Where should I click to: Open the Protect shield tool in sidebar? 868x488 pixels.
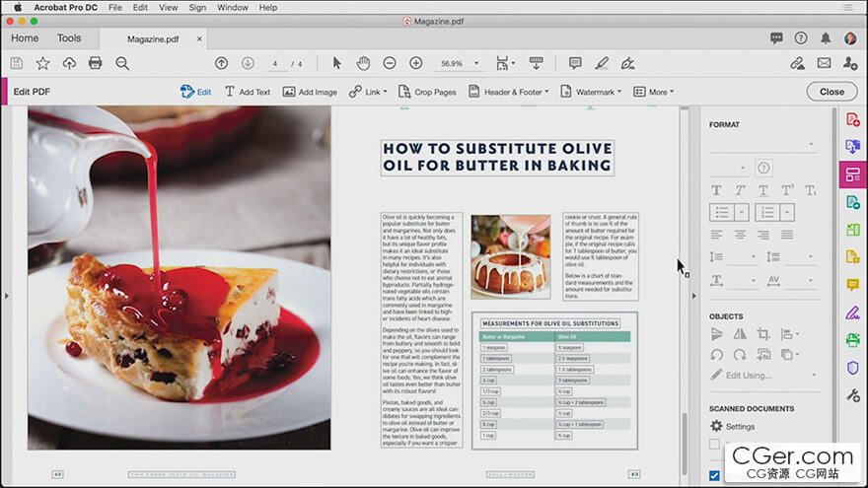(852, 368)
